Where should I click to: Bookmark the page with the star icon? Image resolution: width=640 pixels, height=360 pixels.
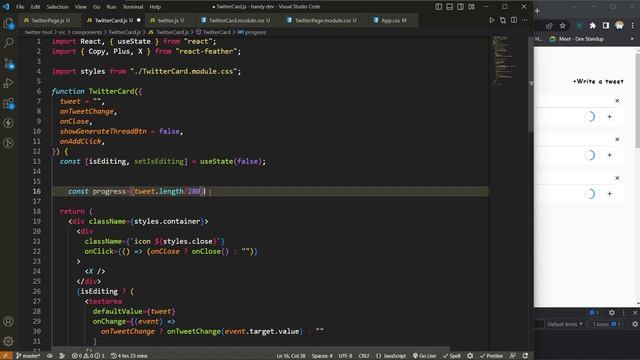pos(562,26)
